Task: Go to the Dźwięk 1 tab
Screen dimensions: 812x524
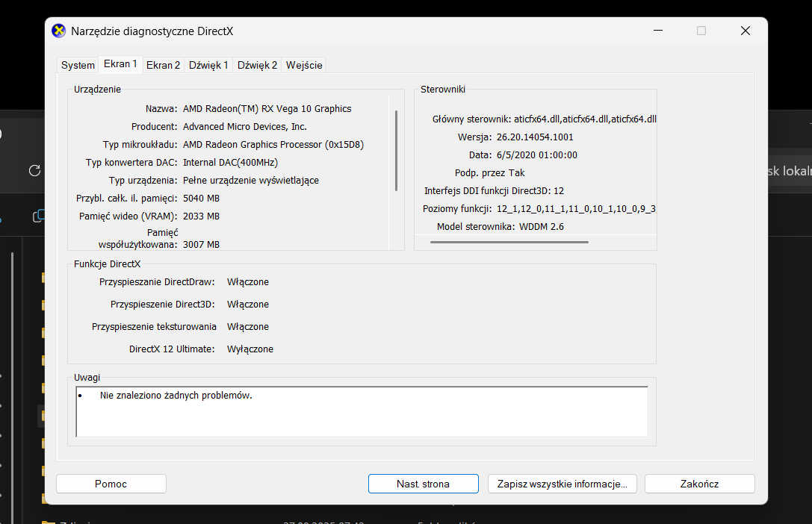Action: click(208, 65)
